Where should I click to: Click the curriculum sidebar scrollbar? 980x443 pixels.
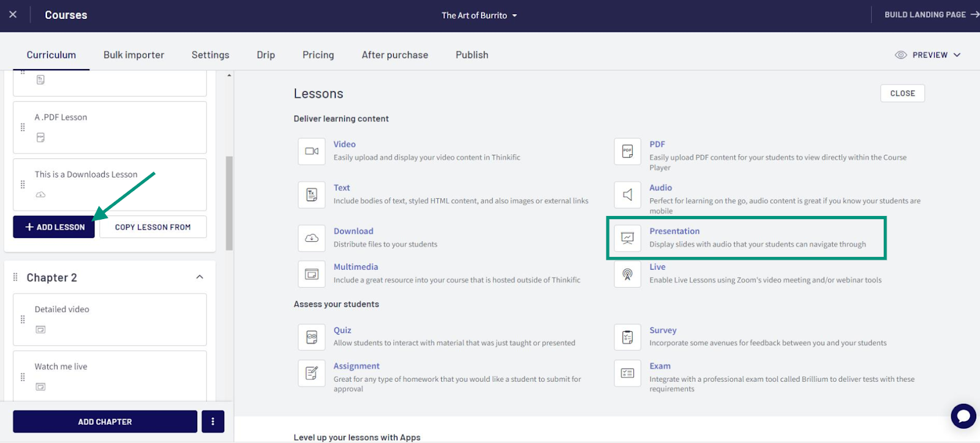(229, 203)
